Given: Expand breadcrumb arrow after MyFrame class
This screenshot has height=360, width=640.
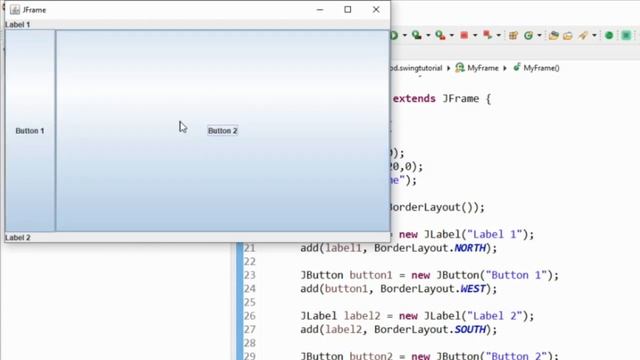Looking at the screenshot, I should click(505, 68).
